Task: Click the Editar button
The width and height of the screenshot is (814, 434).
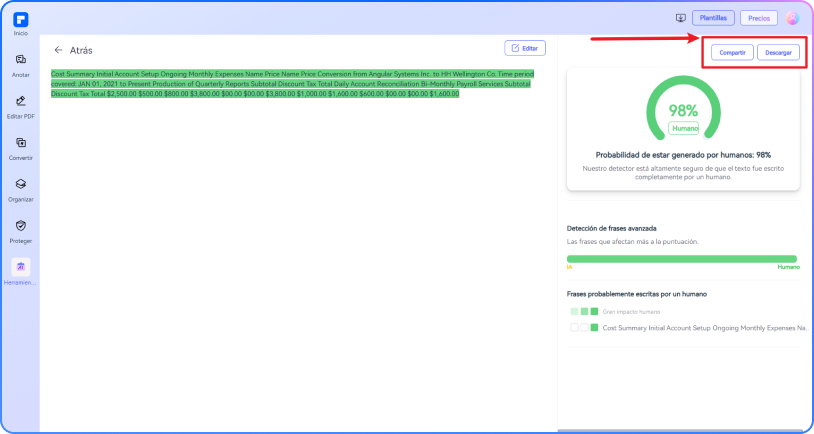Action: tap(525, 48)
